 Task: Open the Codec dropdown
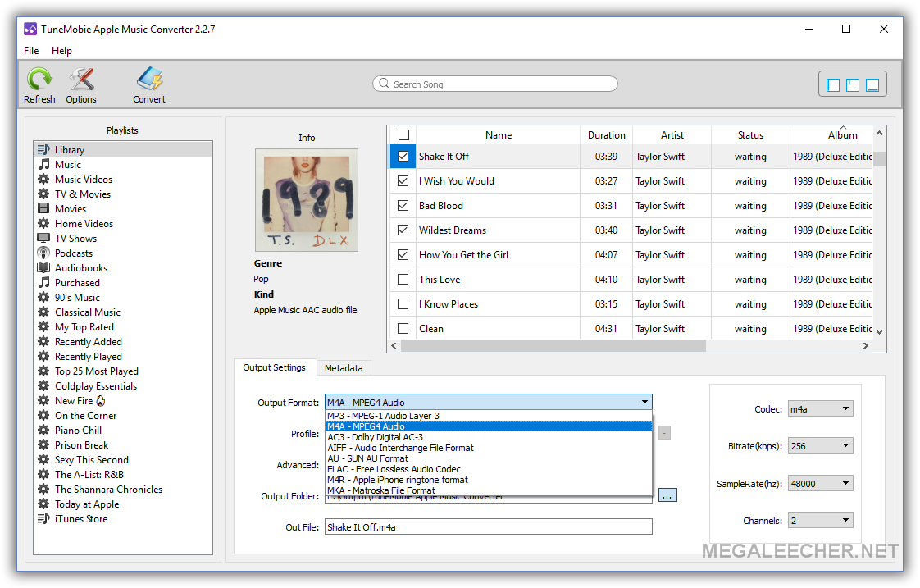(820, 409)
